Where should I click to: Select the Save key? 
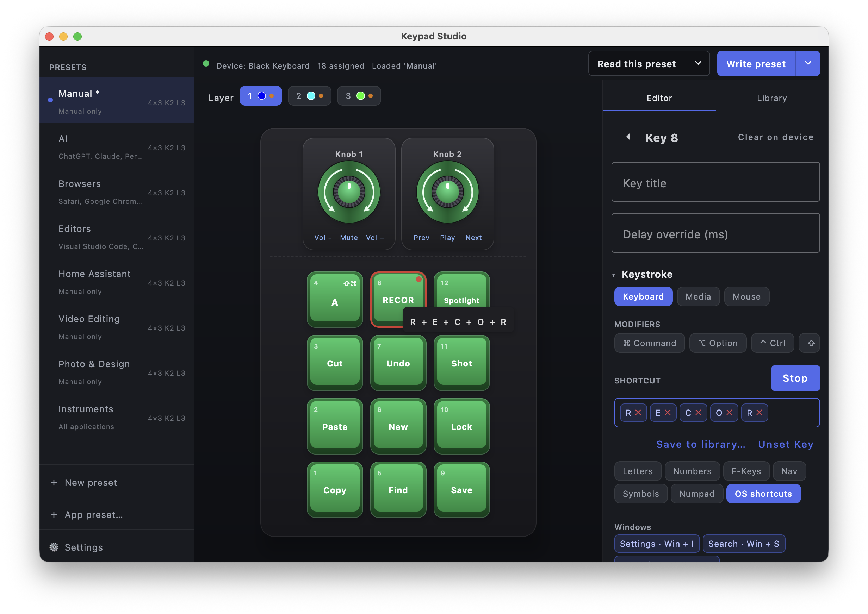[461, 490]
